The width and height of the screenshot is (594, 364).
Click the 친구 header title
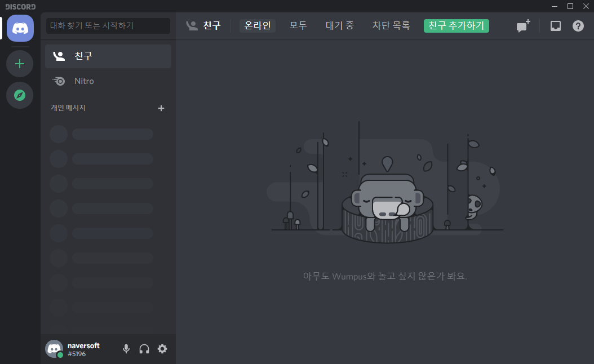(x=212, y=26)
